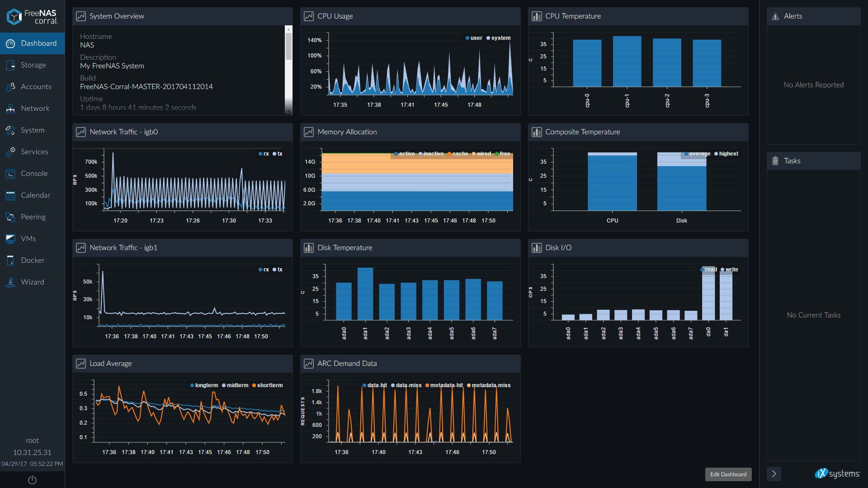Collapse the right panel with chevron arrow
The image size is (868, 488).
click(774, 474)
